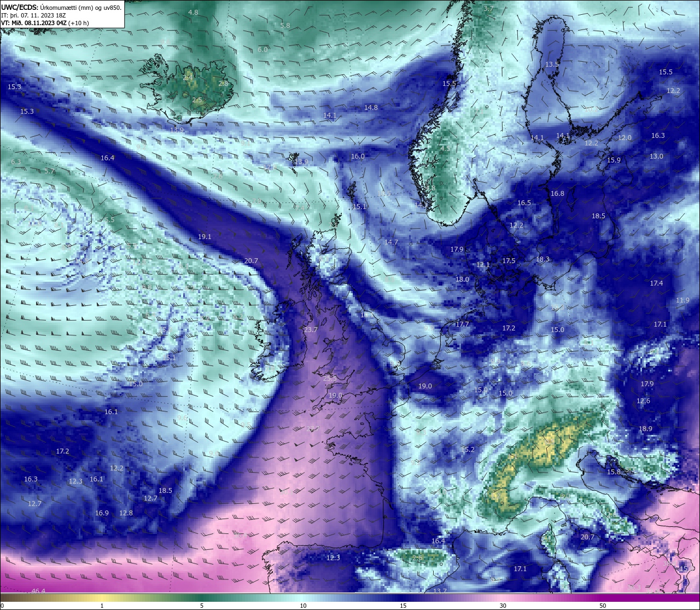
Task: Click the 30 tick on the color scale
Action: click(503, 606)
